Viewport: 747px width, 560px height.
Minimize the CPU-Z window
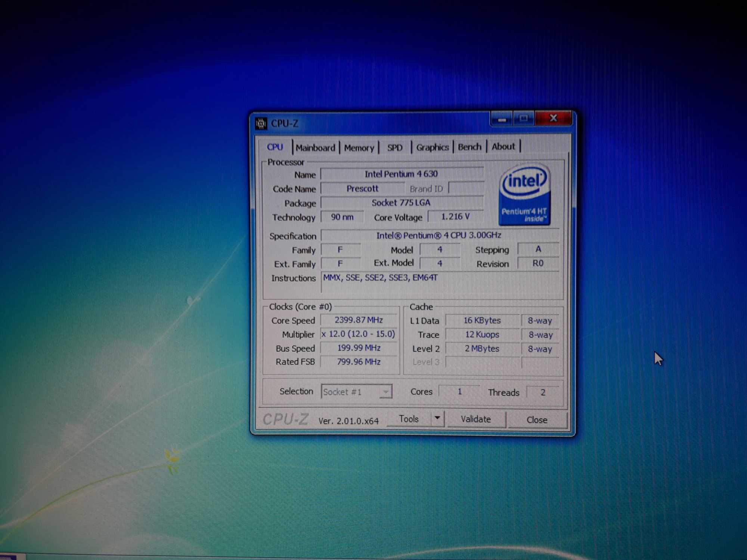[502, 119]
